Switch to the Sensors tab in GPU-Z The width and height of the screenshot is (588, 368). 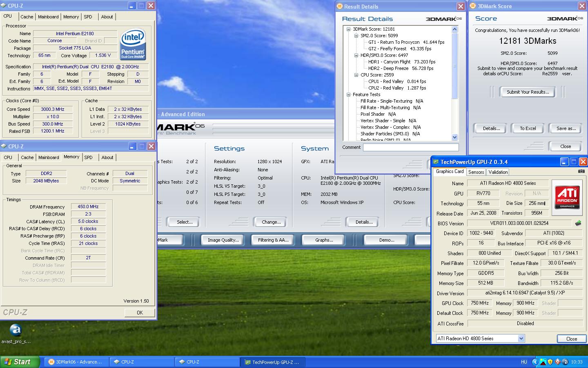point(476,172)
